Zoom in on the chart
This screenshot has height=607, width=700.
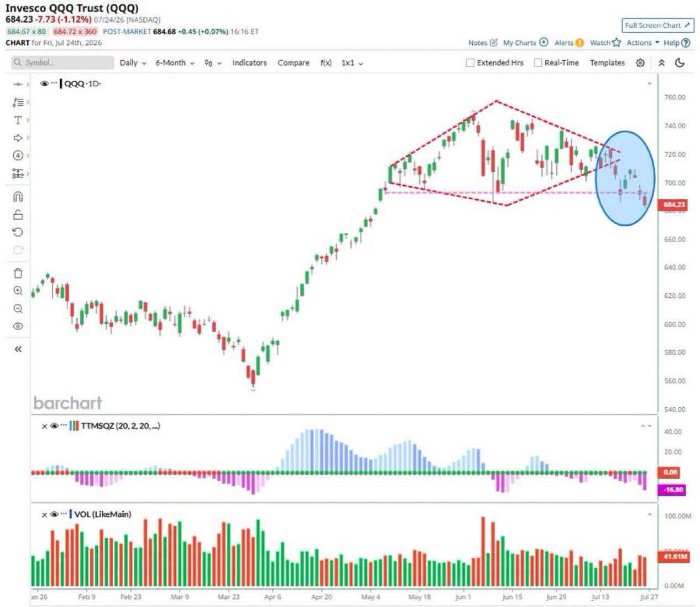(x=18, y=290)
